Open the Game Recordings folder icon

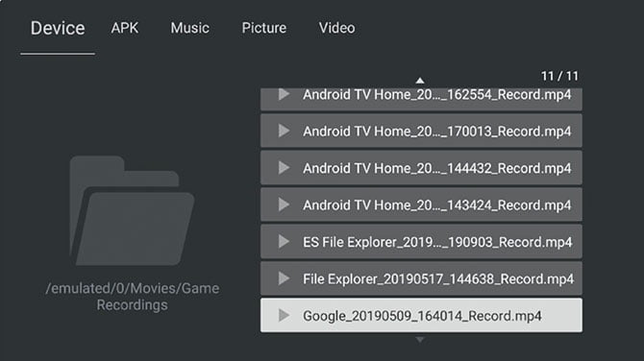coord(132,210)
